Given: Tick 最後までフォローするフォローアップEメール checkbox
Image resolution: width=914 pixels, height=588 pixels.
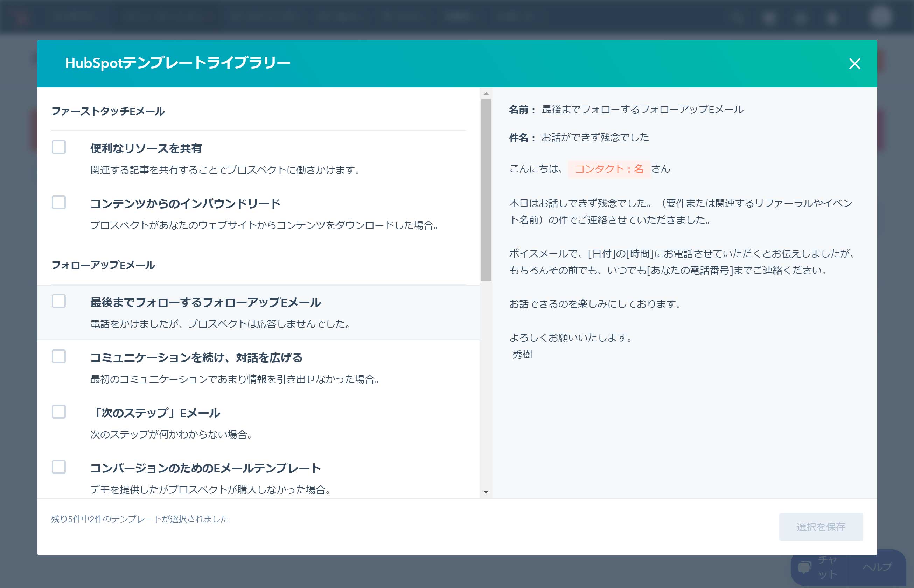Looking at the screenshot, I should pyautogui.click(x=59, y=301).
